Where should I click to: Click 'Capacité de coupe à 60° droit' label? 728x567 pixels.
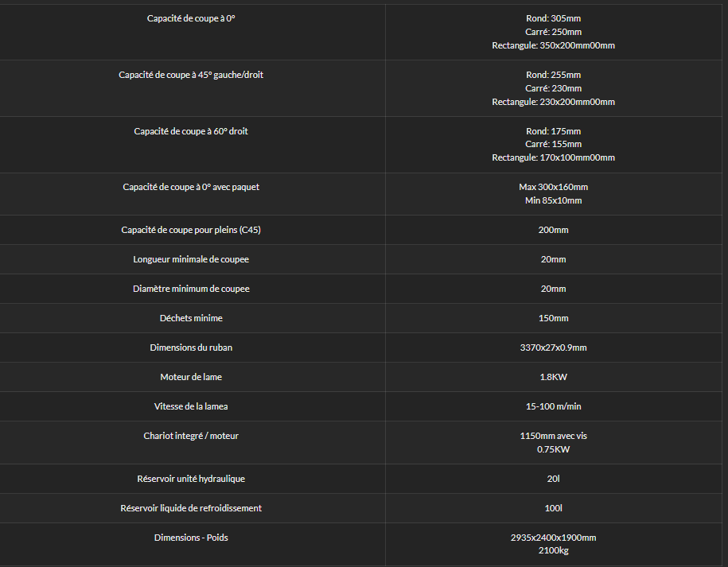pyautogui.click(x=191, y=131)
